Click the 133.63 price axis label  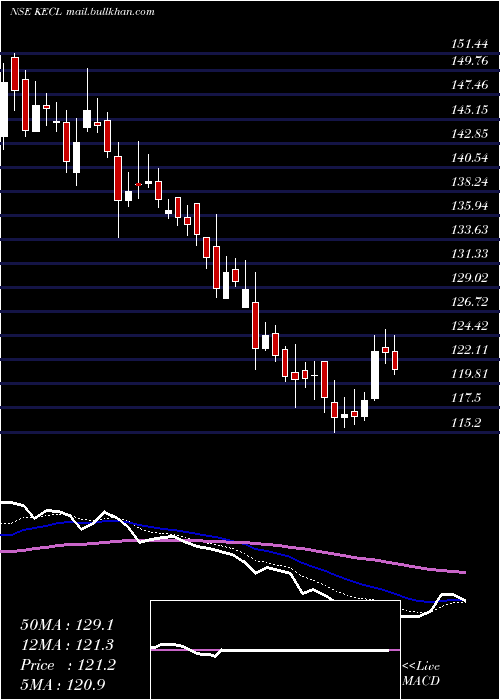point(469,230)
